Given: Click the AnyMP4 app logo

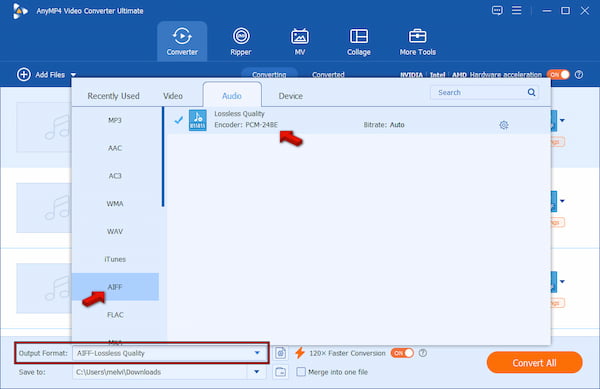Looking at the screenshot, I should [x=20, y=11].
